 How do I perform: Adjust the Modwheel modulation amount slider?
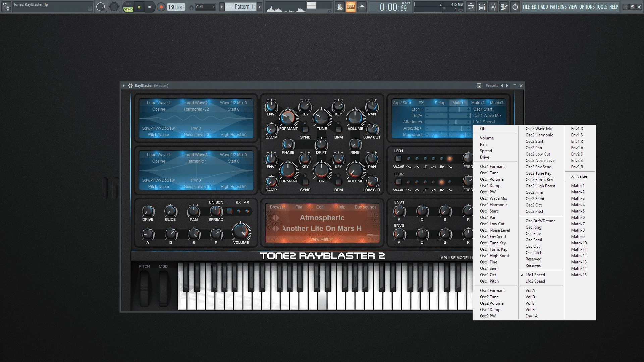coord(448,135)
